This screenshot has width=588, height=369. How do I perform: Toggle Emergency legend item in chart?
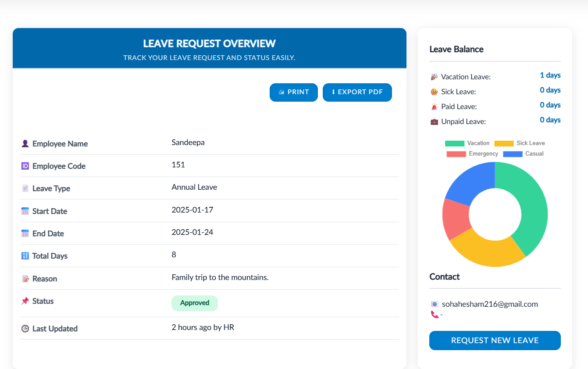click(472, 154)
